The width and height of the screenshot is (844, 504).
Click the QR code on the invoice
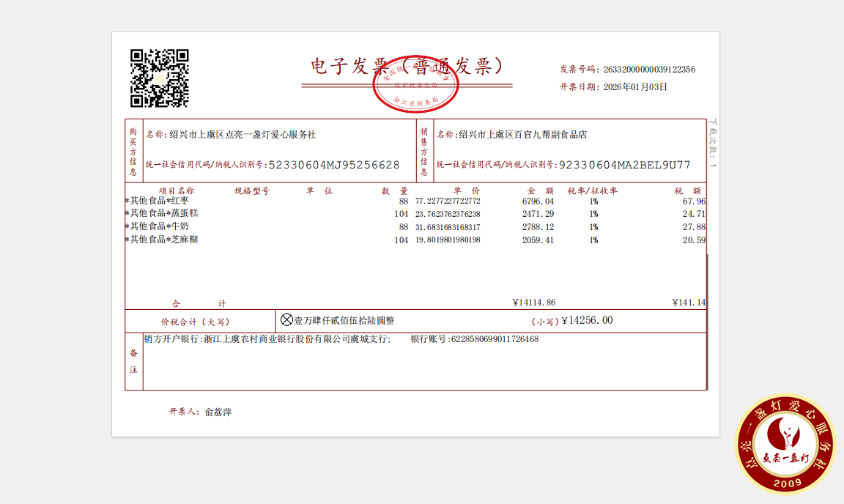[x=160, y=78]
